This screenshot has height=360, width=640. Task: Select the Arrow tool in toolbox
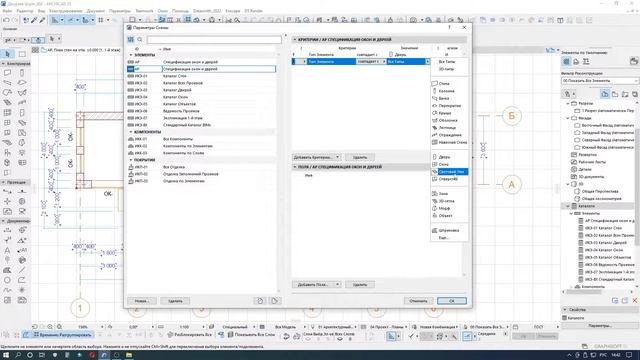pos(7,54)
